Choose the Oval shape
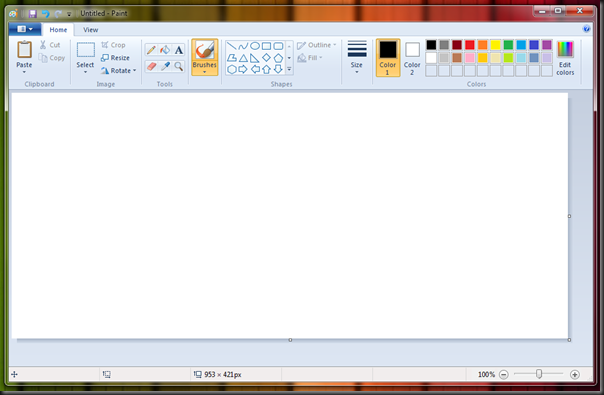The width and height of the screenshot is (604, 395). (255, 46)
